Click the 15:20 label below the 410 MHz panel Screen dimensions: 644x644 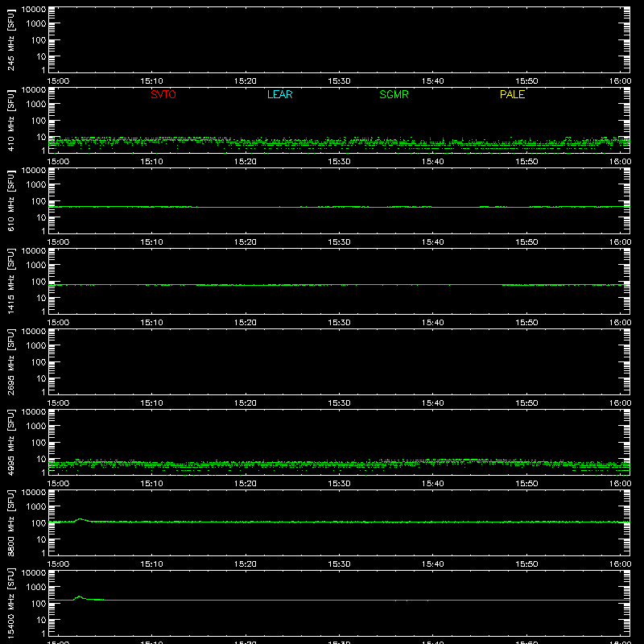246,162
